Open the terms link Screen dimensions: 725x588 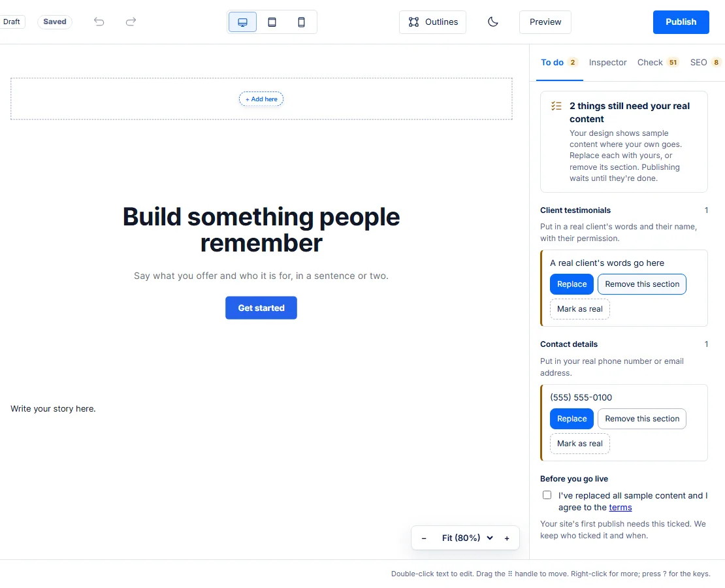(x=620, y=508)
